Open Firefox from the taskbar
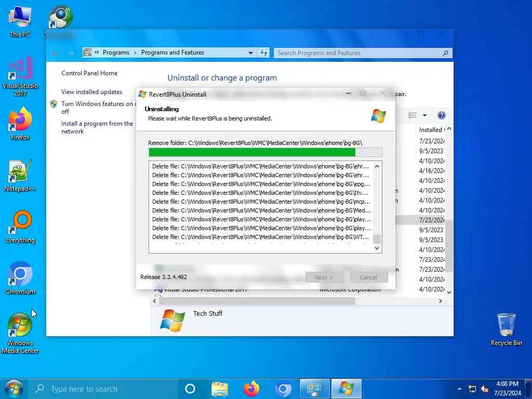 click(x=251, y=389)
